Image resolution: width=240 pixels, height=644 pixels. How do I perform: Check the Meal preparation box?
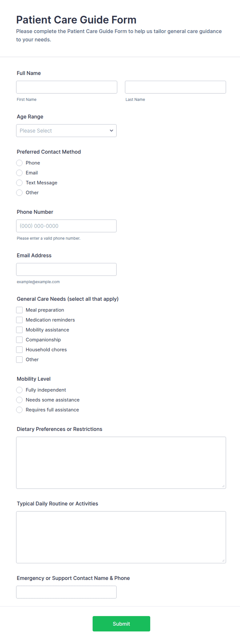[x=19, y=310]
